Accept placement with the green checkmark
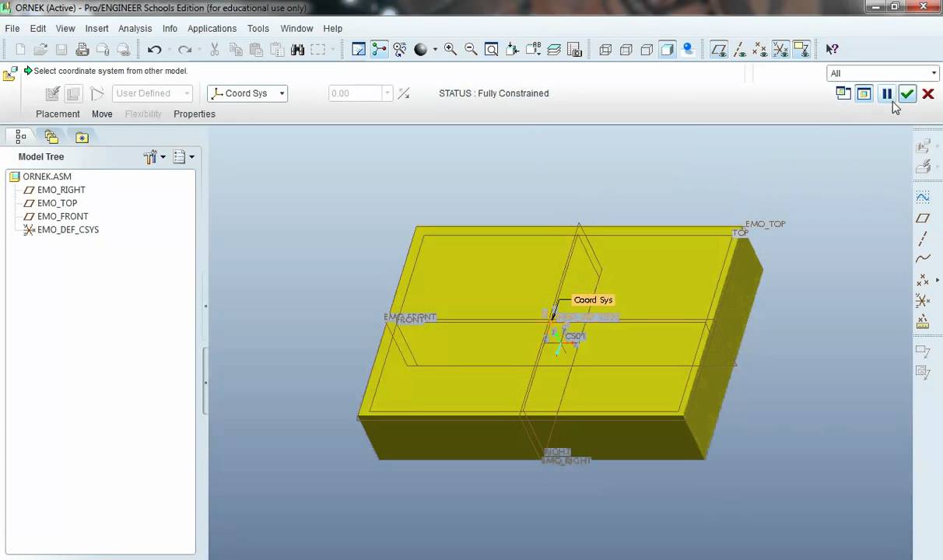The width and height of the screenshot is (943, 560). (907, 93)
